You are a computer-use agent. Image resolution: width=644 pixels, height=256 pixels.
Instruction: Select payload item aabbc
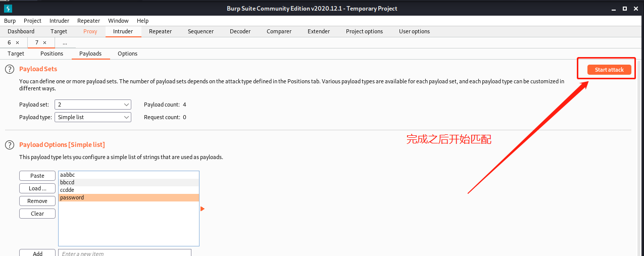129,175
